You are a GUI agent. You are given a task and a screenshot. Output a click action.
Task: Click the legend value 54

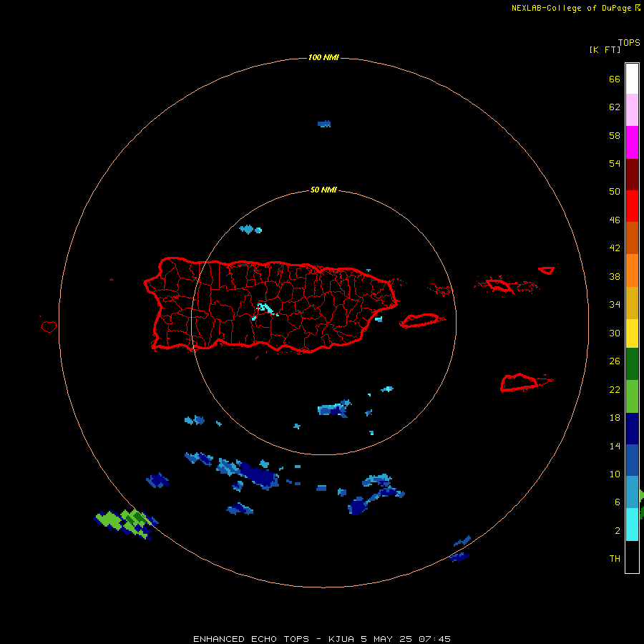[x=615, y=163]
